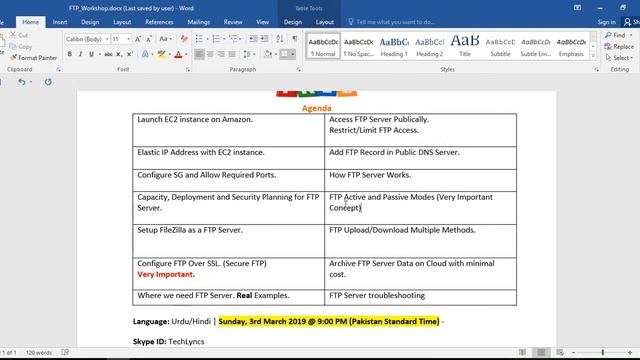
Task: Open Paragraph dialog launcher
Action: click(x=299, y=70)
